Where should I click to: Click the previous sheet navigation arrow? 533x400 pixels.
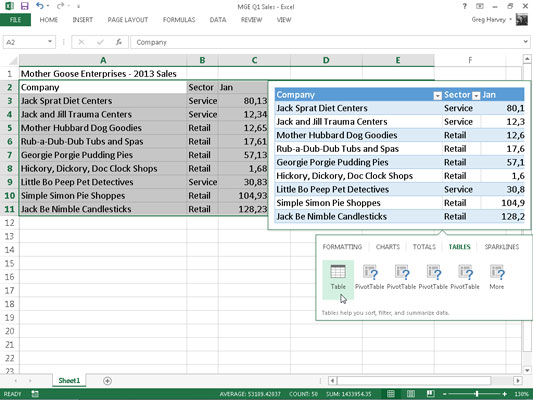[x=15, y=381]
